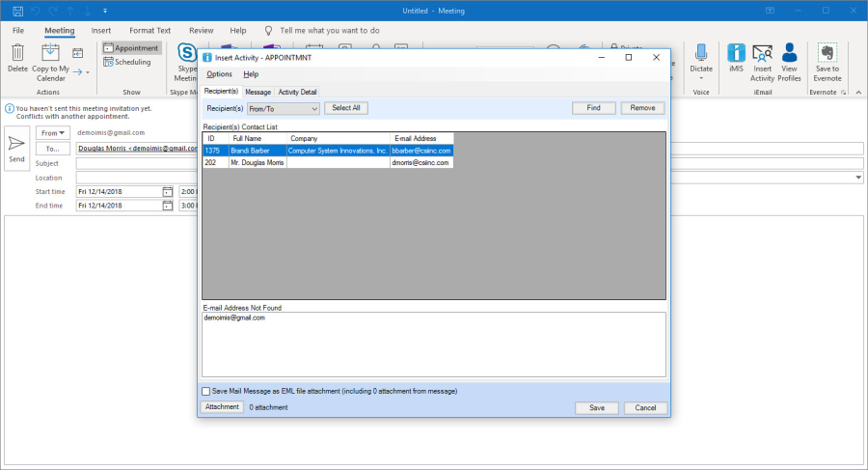Open the Start time date picker
The height and width of the screenshot is (470, 868).
point(167,192)
